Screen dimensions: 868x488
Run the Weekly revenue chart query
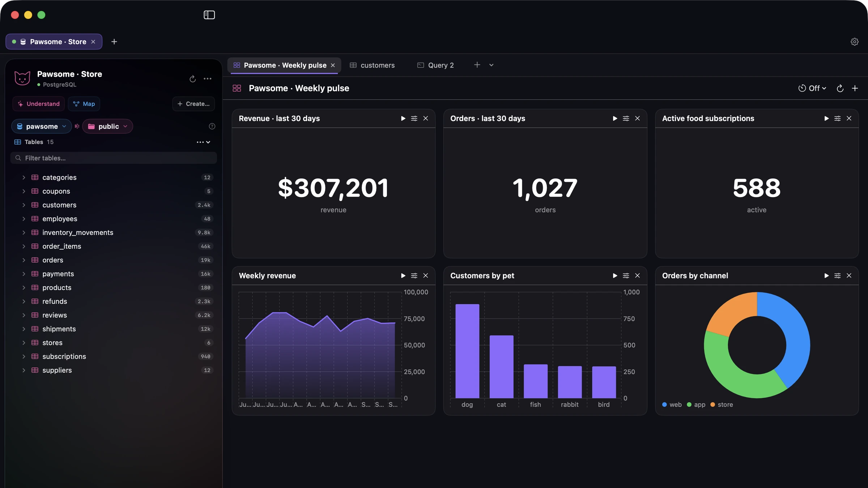click(x=403, y=275)
